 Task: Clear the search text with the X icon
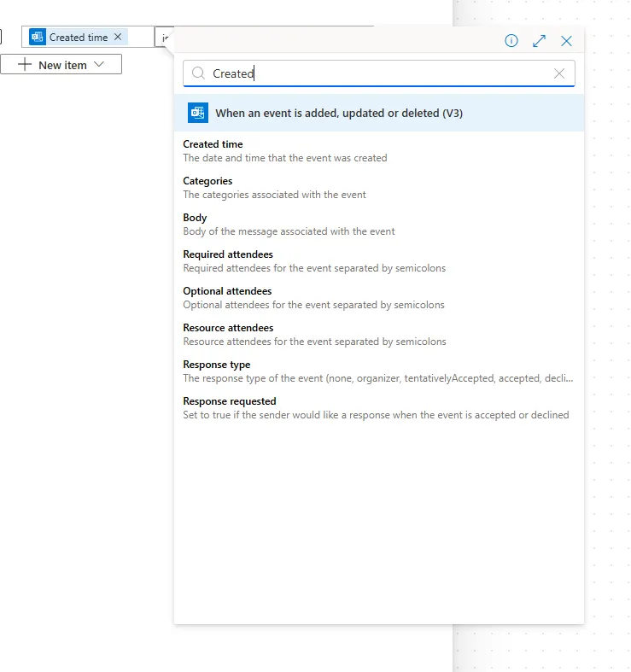[559, 73]
